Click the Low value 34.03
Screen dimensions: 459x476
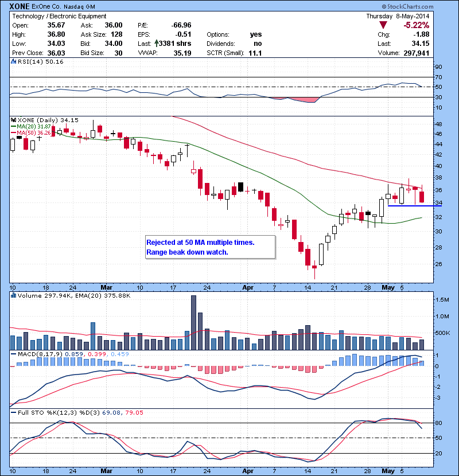click(x=56, y=44)
